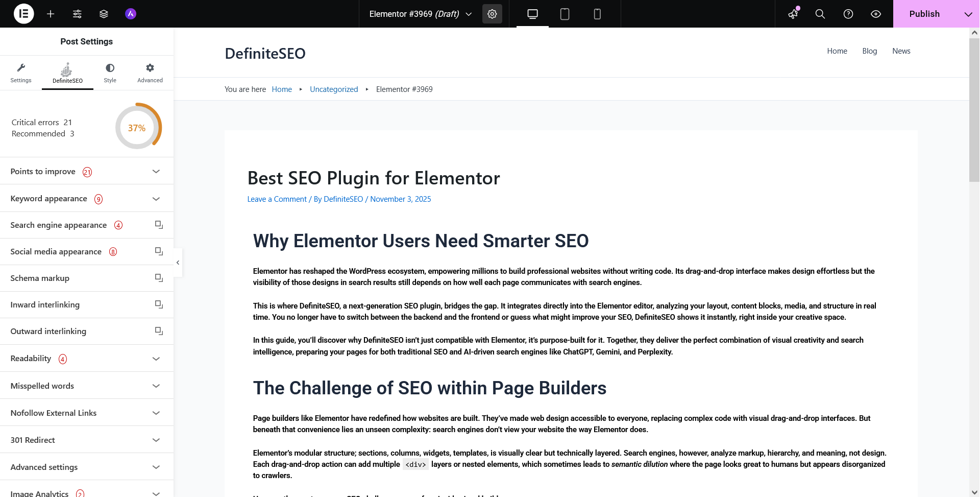Switch to tablet preview mode
Screen dimensions: 980x497
point(565,14)
